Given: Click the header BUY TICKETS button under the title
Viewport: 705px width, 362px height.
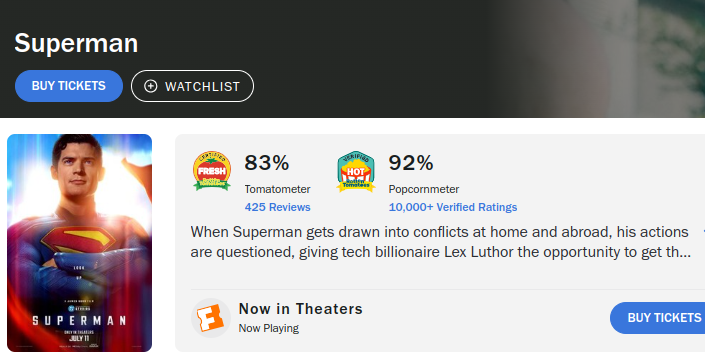Looking at the screenshot, I should (69, 86).
